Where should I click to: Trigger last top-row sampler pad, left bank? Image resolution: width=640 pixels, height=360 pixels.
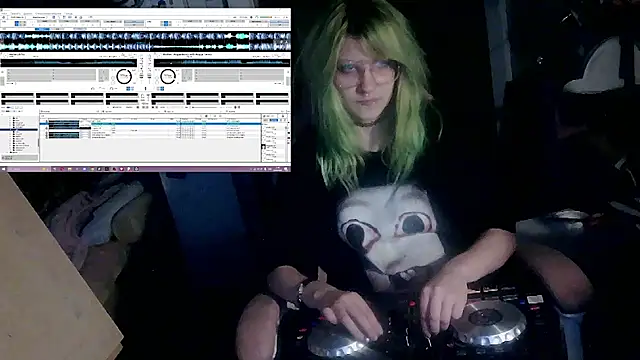[x=122, y=96]
